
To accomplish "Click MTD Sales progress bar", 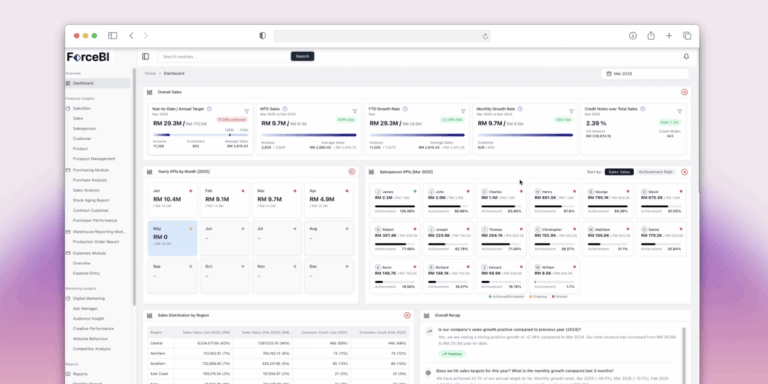I will coord(309,135).
